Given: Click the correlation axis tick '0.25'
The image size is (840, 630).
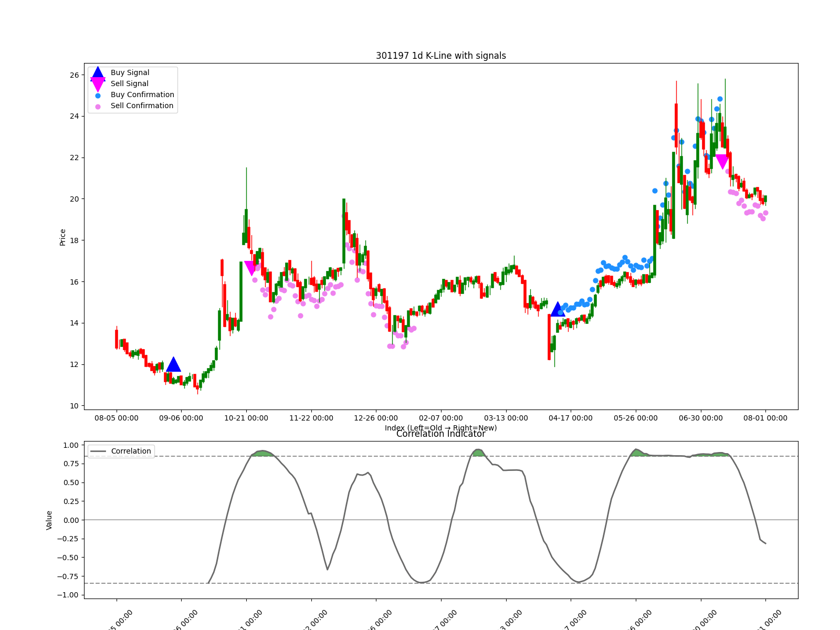Looking at the screenshot, I should coord(71,501).
